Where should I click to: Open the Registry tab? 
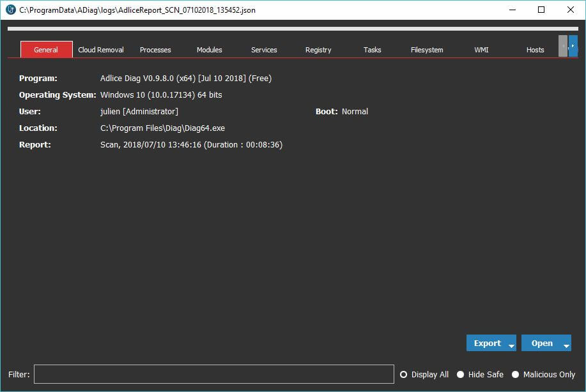coord(318,50)
